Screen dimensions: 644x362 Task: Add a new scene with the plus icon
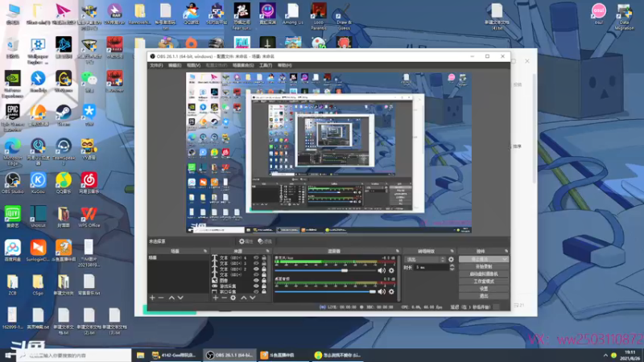pyautogui.click(x=152, y=298)
